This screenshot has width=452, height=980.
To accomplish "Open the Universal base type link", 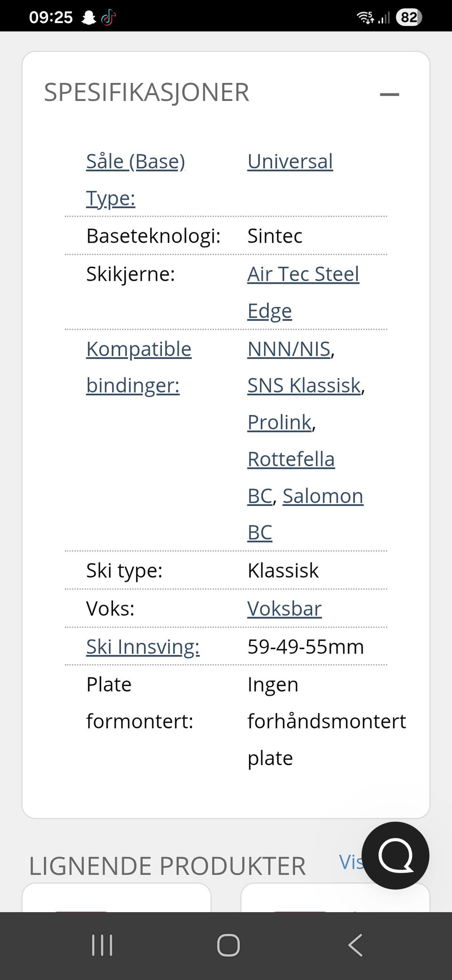I will (290, 161).
